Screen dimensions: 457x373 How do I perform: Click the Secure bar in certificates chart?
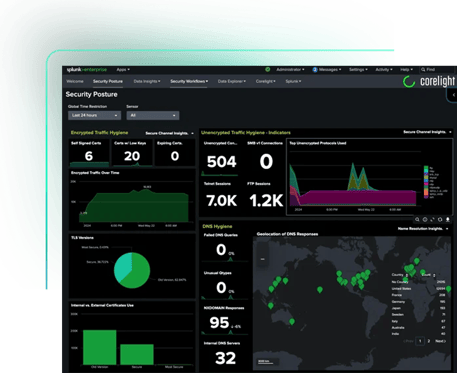(137, 354)
